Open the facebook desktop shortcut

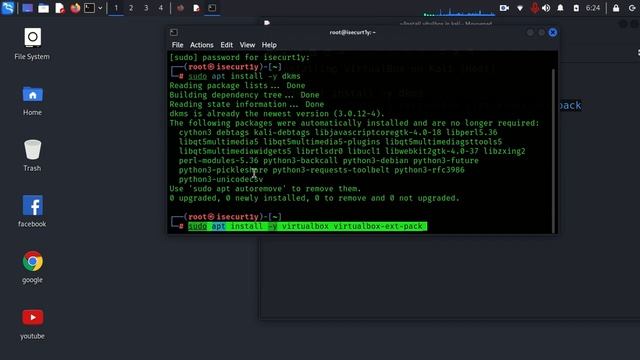(x=32, y=211)
